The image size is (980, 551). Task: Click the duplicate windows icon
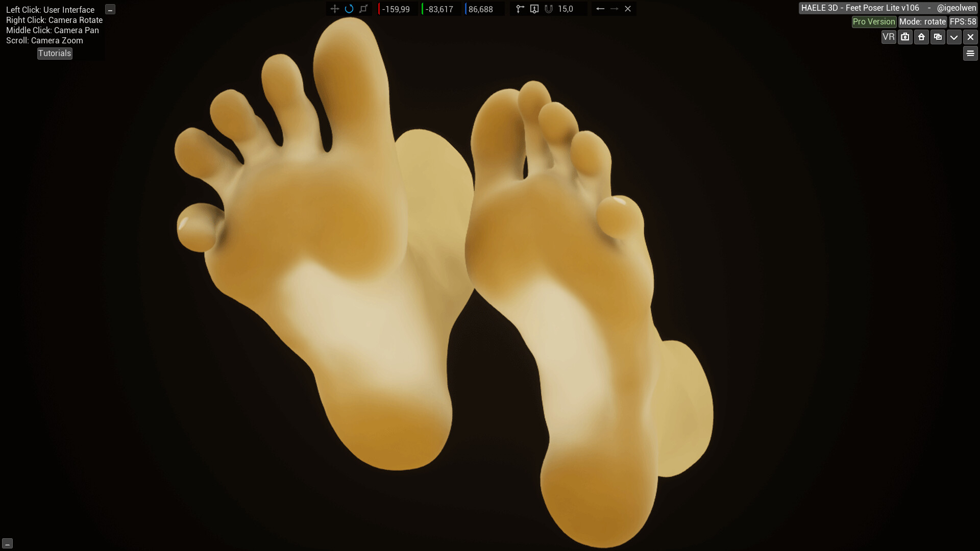point(938,37)
